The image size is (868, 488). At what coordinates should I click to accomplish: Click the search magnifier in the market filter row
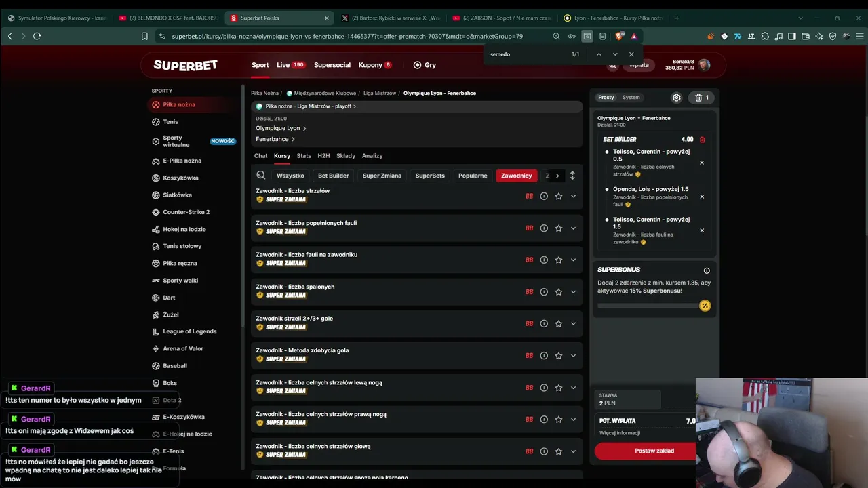click(261, 176)
